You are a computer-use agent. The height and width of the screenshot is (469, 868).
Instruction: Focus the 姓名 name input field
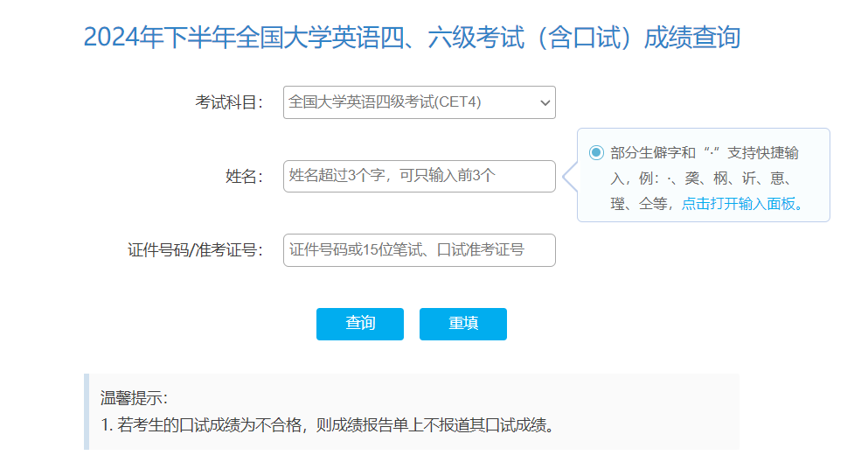click(x=419, y=176)
